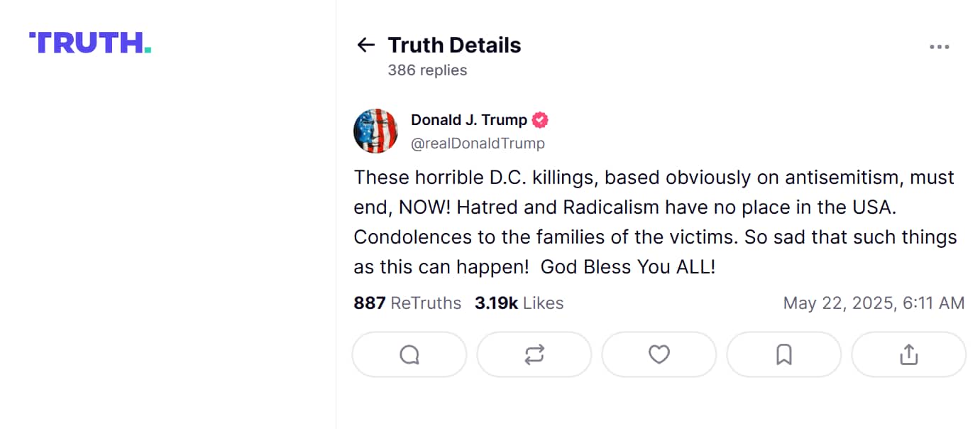
Task: Open the three-dot more options menu
Action: [939, 47]
